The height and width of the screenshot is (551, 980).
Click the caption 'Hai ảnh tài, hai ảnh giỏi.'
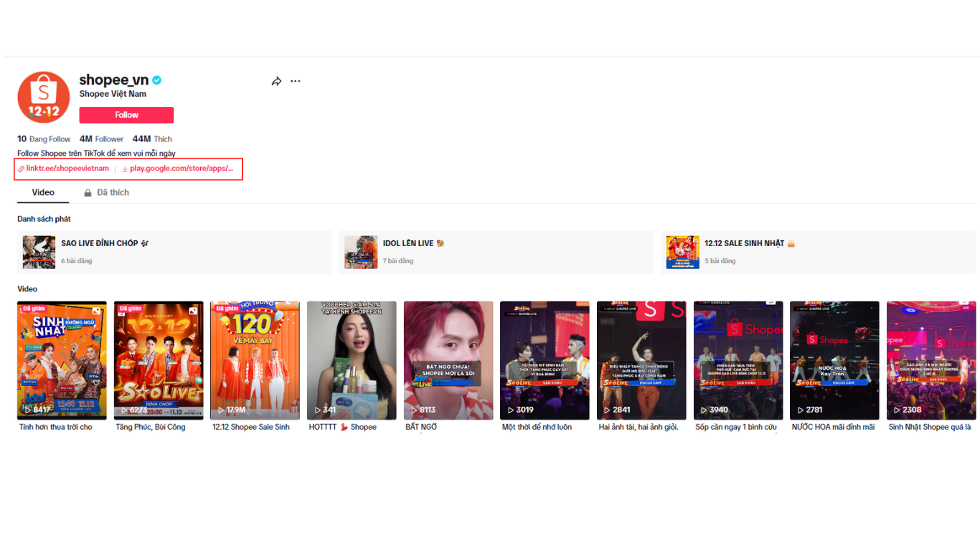(639, 427)
